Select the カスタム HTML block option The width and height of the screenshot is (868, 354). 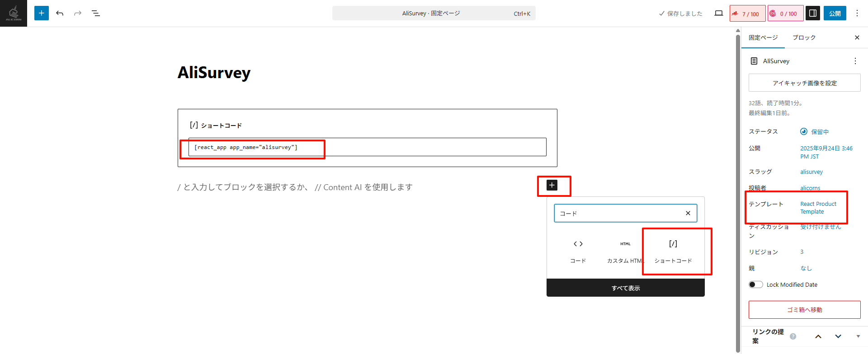tap(625, 251)
